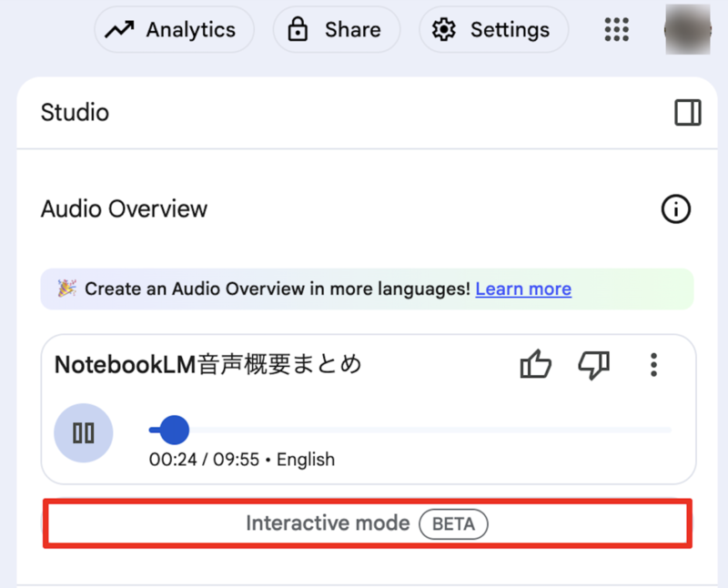Open the audio overview more options menu
The width and height of the screenshot is (728, 588).
point(653,365)
